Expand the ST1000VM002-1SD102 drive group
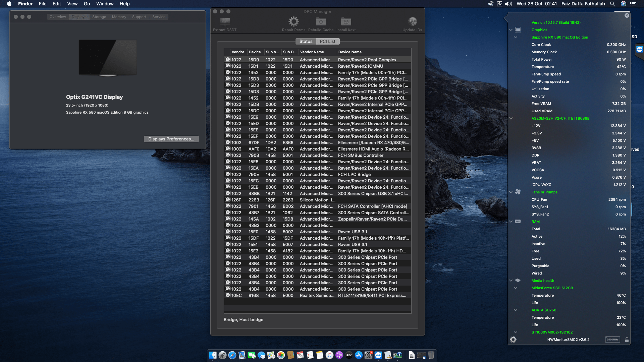Image resolution: width=644 pixels, height=362 pixels. tap(516, 332)
